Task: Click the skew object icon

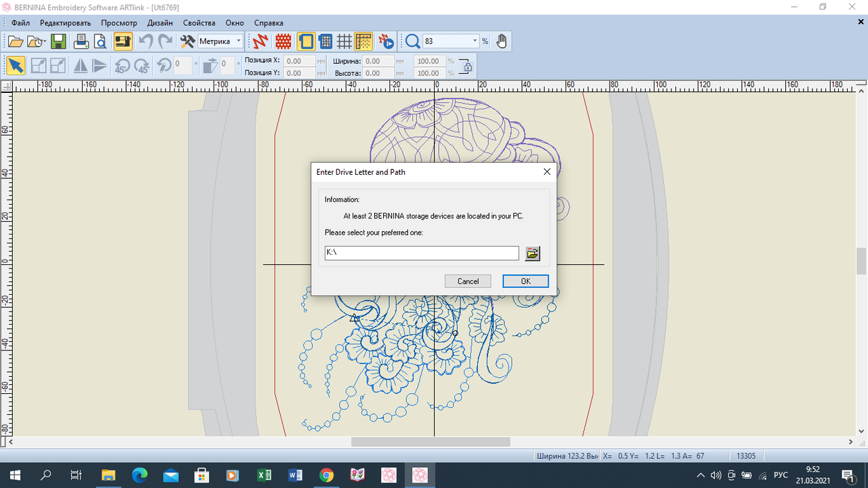Action: (x=211, y=66)
